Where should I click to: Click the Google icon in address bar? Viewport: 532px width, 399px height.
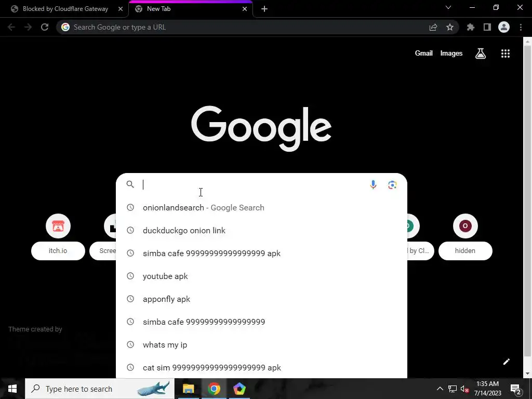coord(65,27)
